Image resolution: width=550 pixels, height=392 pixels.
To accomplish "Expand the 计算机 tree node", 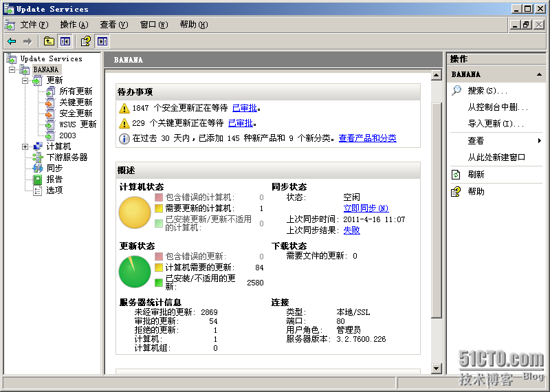I will [25, 146].
